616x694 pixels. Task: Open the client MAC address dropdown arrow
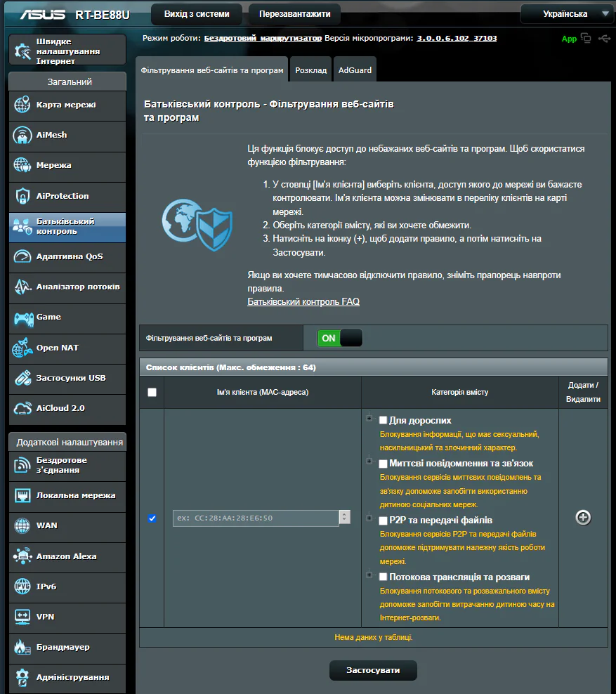(345, 517)
